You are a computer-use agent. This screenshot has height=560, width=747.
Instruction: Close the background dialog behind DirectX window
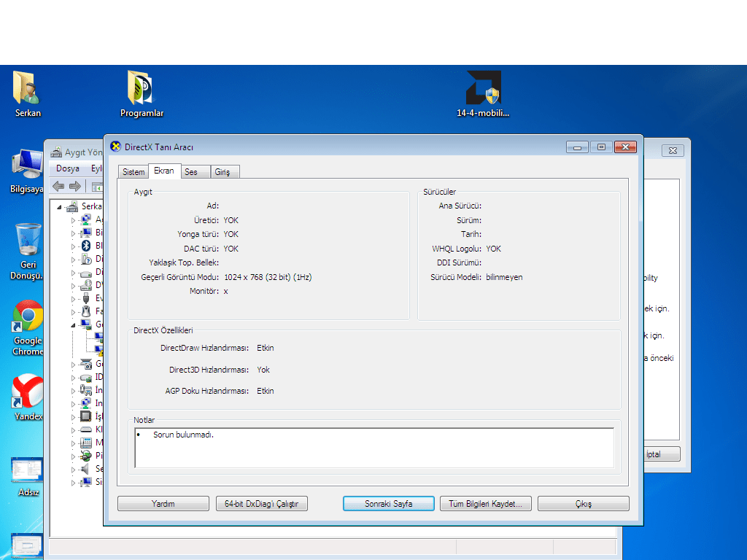click(673, 150)
